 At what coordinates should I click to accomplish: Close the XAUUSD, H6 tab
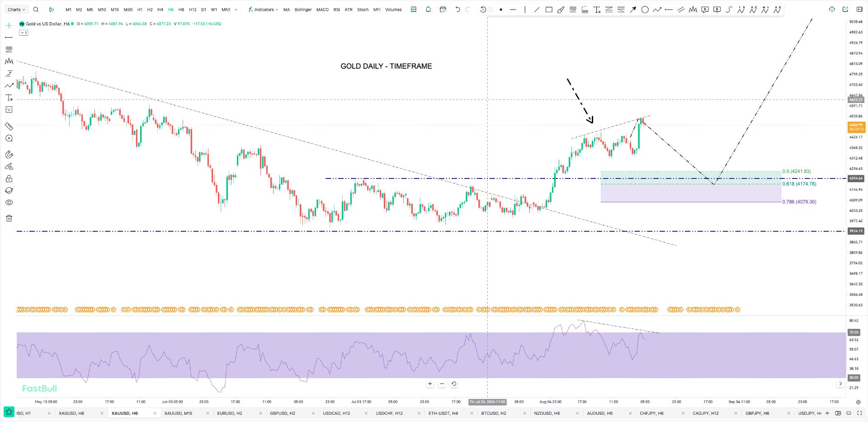[x=155, y=413]
